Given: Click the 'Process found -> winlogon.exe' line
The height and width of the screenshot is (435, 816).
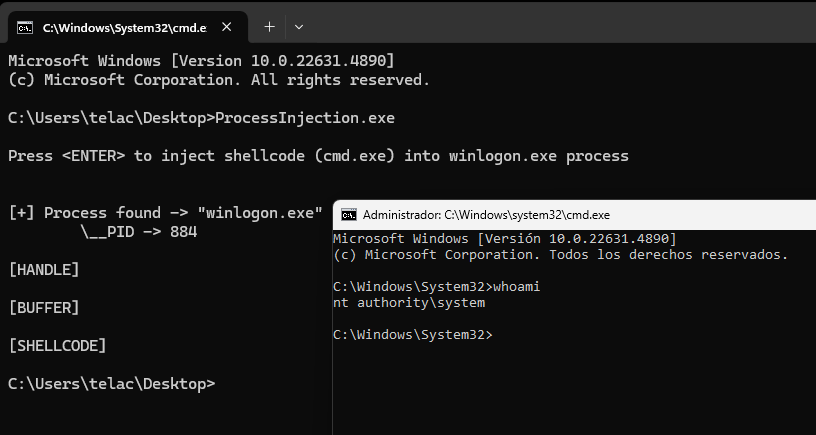Looking at the screenshot, I should pos(165,213).
